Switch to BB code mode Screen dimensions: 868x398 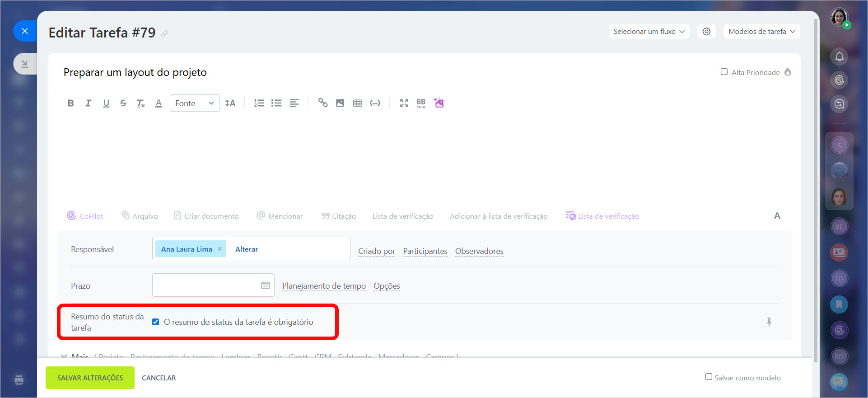[421, 103]
